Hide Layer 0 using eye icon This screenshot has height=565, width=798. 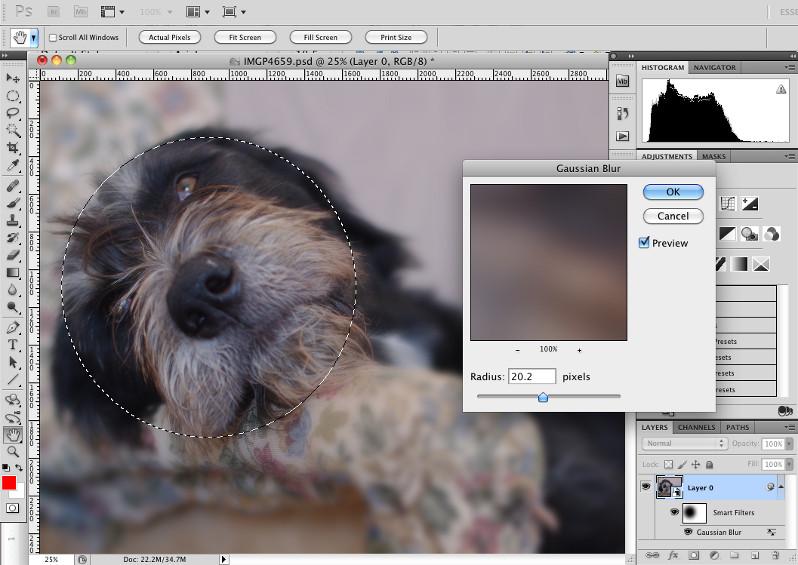[x=645, y=487]
